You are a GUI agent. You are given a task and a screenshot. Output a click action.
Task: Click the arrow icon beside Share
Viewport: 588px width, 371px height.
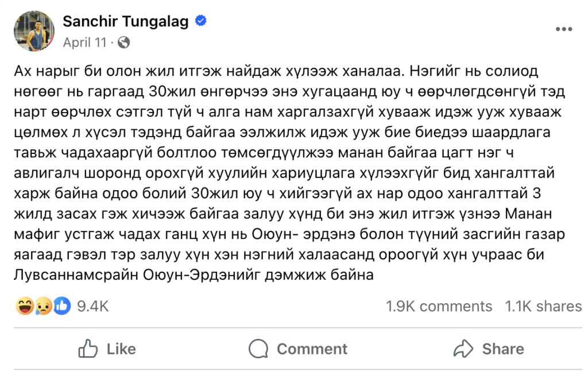463,349
